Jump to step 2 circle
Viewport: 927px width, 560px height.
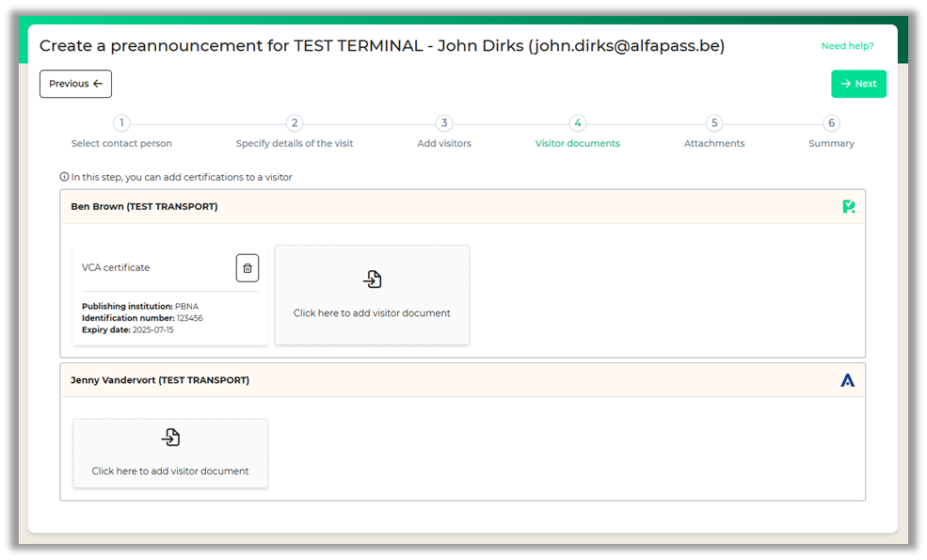pyautogui.click(x=295, y=123)
